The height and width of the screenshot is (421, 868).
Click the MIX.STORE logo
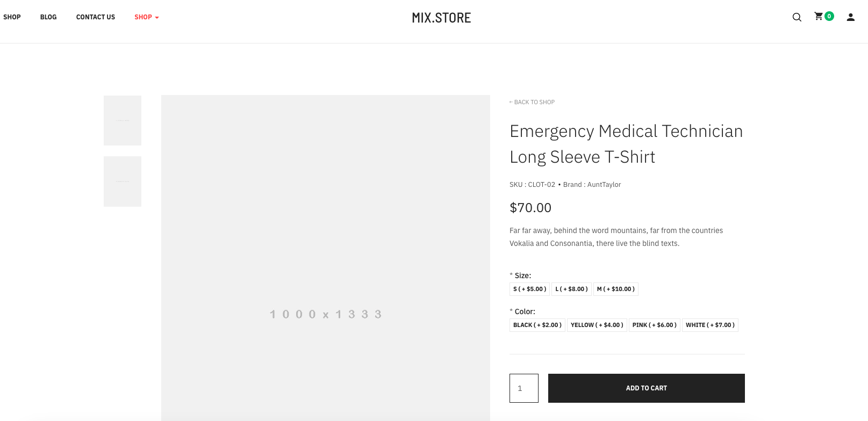point(441,18)
